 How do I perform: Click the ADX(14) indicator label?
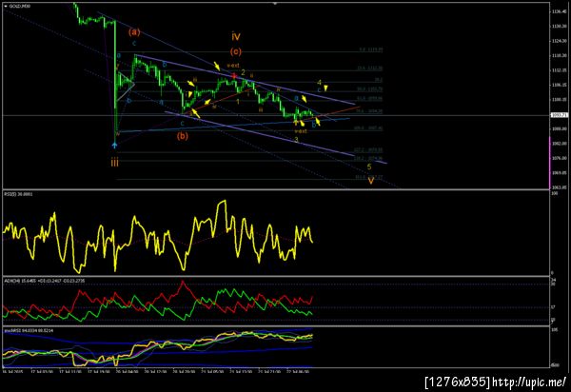coord(44,281)
